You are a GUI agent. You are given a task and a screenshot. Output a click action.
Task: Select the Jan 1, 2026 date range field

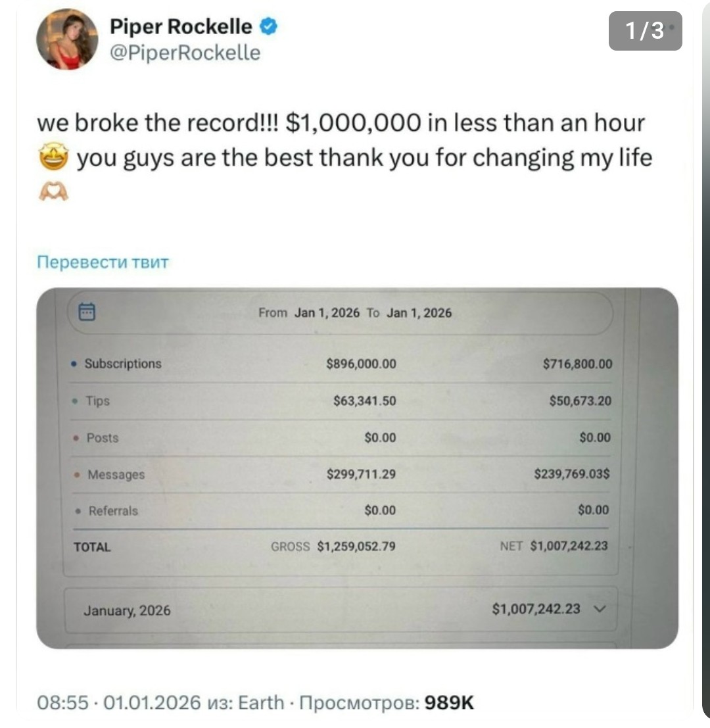tap(355, 312)
